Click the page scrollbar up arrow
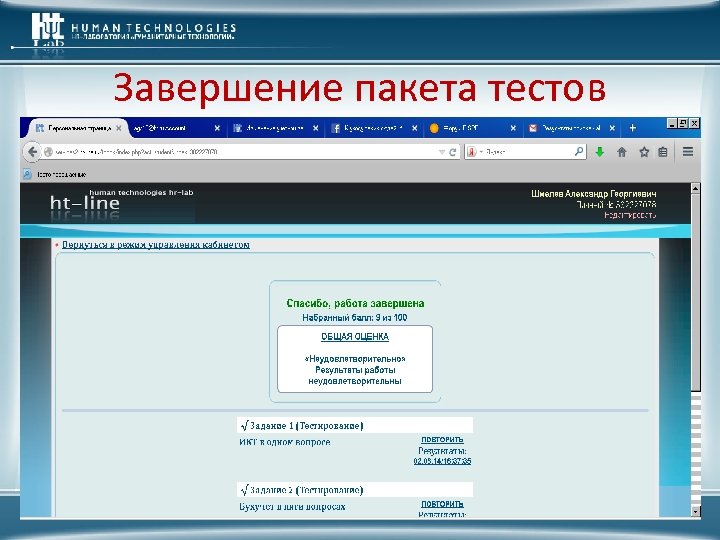 coord(696,188)
